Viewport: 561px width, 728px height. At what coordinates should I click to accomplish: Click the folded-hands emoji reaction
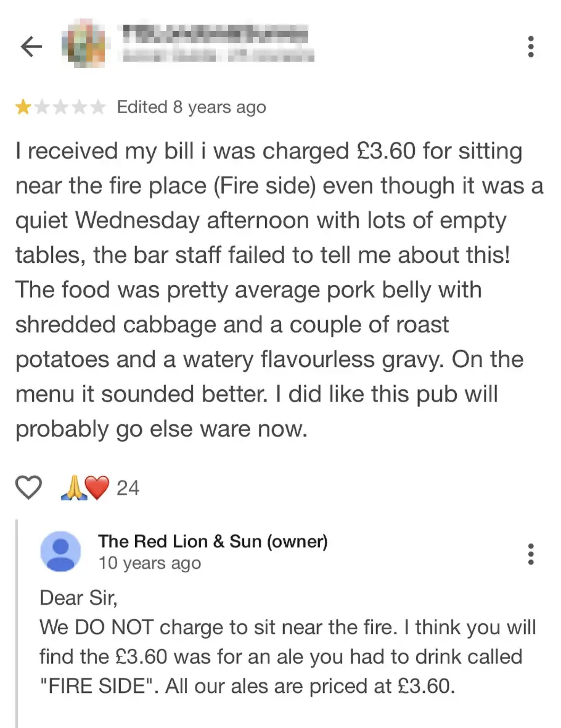74,487
